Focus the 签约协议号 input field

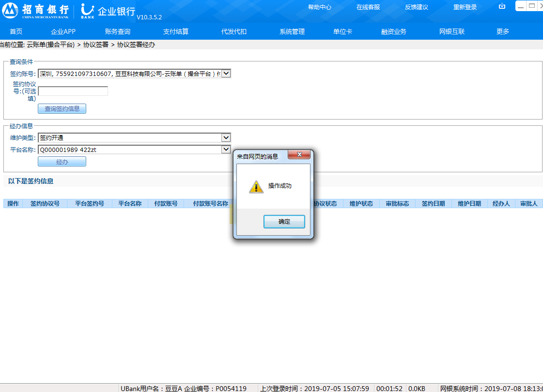[x=73, y=91]
